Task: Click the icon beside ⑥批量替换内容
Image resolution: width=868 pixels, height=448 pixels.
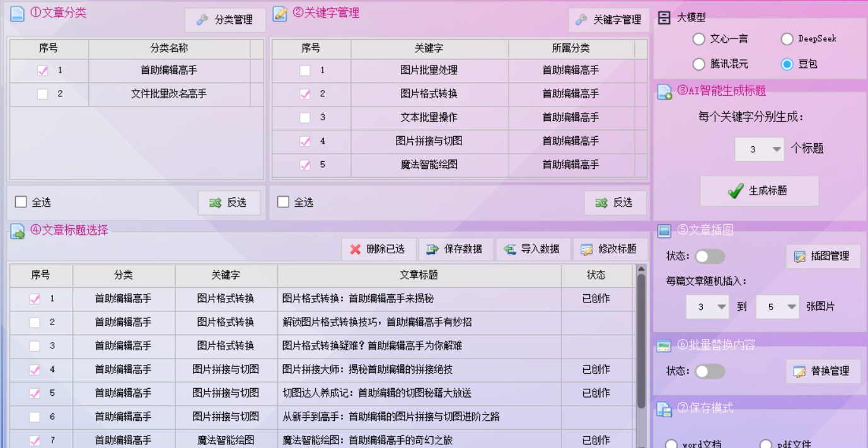Action: [x=664, y=346]
